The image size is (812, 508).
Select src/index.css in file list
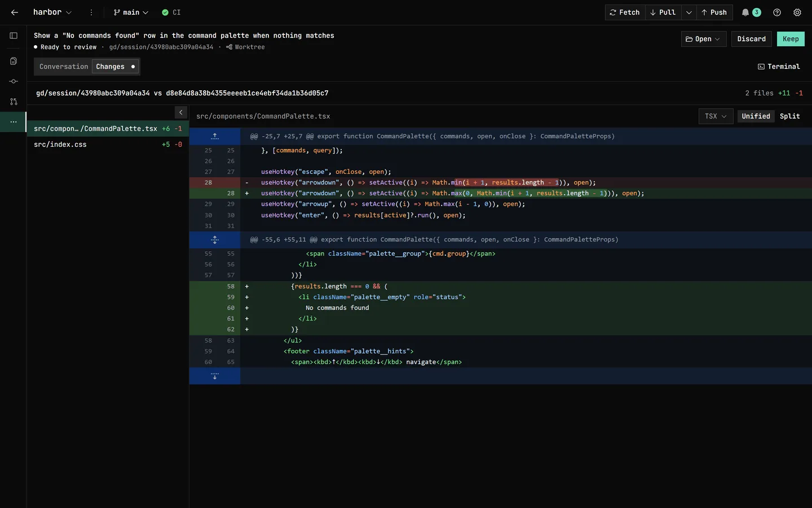[x=108, y=144]
